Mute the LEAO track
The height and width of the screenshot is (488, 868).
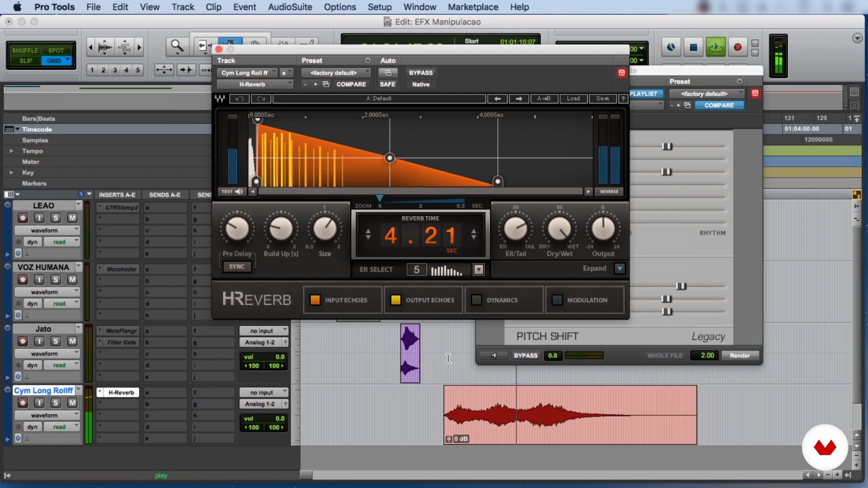click(x=72, y=218)
